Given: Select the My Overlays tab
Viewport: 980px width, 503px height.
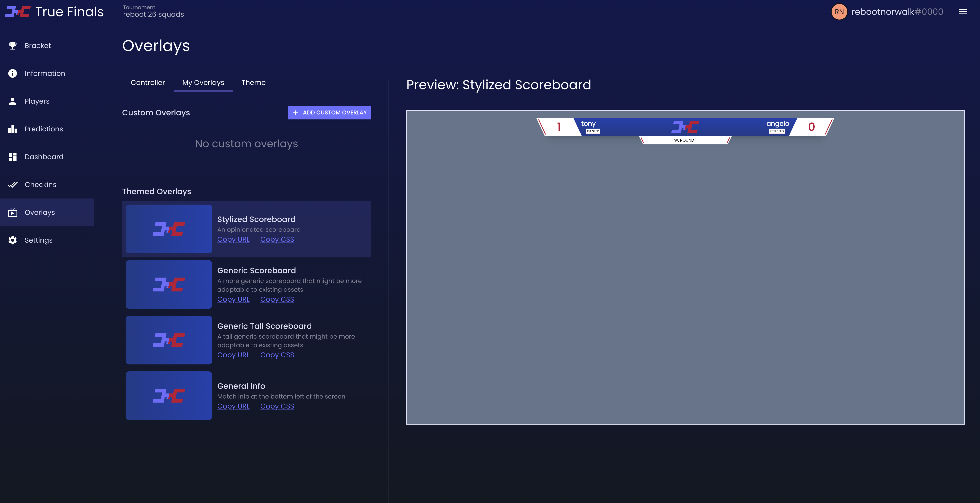Looking at the screenshot, I should pyautogui.click(x=203, y=83).
